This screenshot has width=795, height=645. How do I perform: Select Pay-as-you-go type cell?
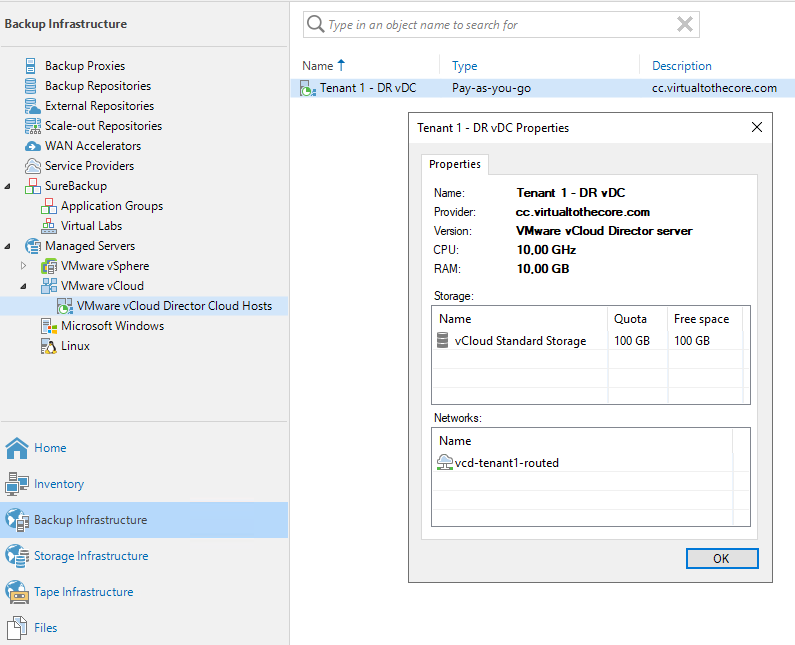coord(491,88)
